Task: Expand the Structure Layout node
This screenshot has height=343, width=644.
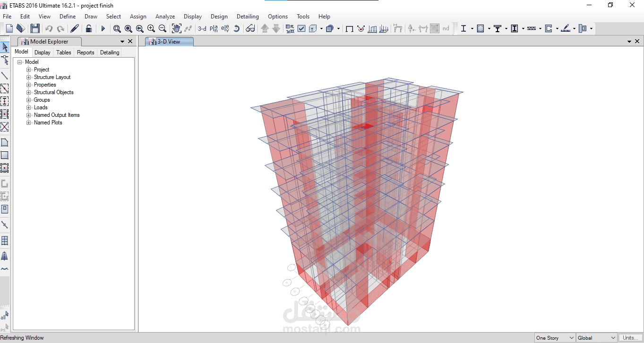Action: point(29,77)
